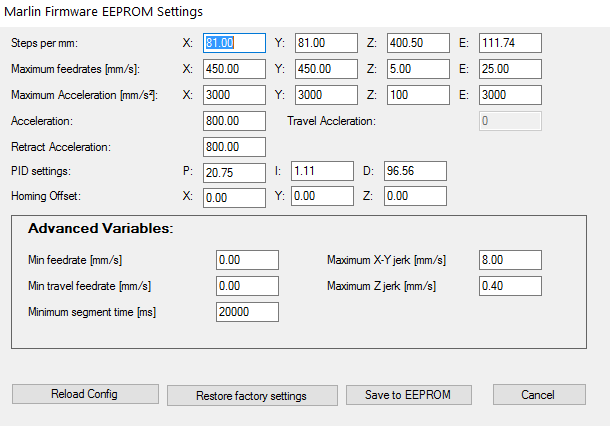This screenshot has width=610, height=426.
Task: Click 'Maximum Z jerk [mm/s]' label
Action: coord(381,286)
